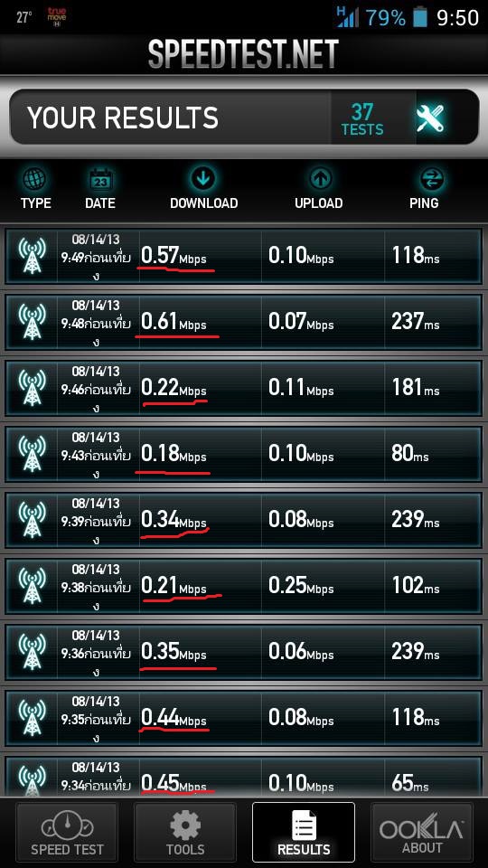This screenshot has height=868, width=488.
Task: Tap the cell tower icon on the 9:43 result
Action: pyautogui.click(x=32, y=455)
